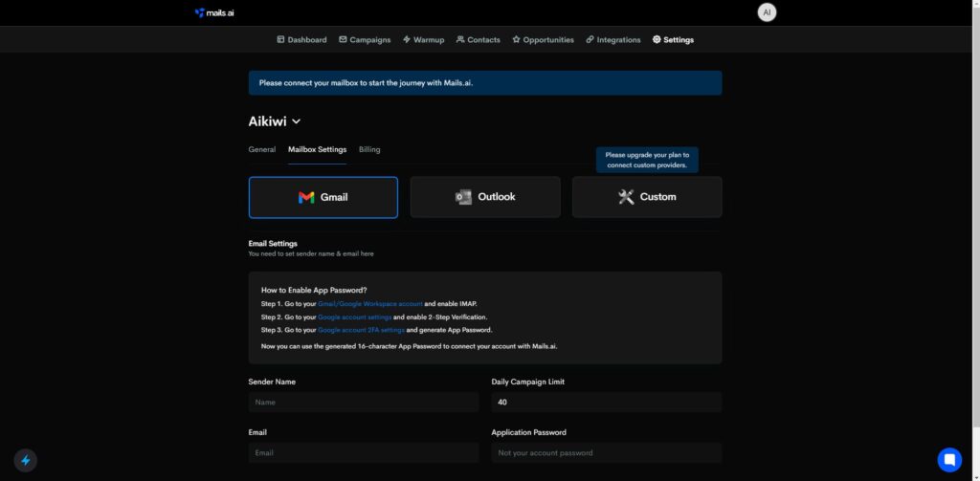Select the Gmail provider card
The width and height of the screenshot is (980, 481).
tap(323, 197)
